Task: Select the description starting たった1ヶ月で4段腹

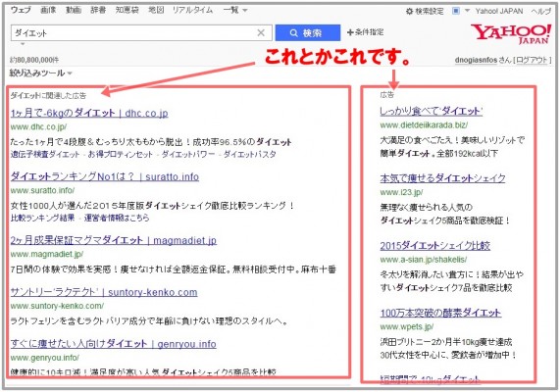Action: click(x=151, y=142)
